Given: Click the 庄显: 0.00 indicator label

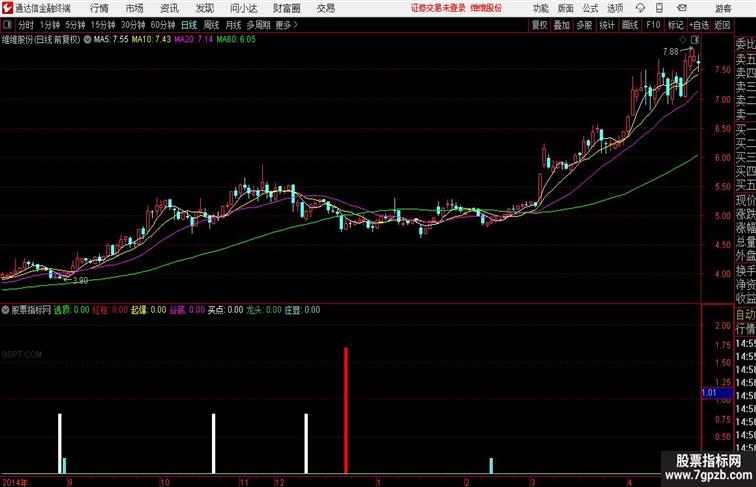Looking at the screenshot, I should pos(302,310).
